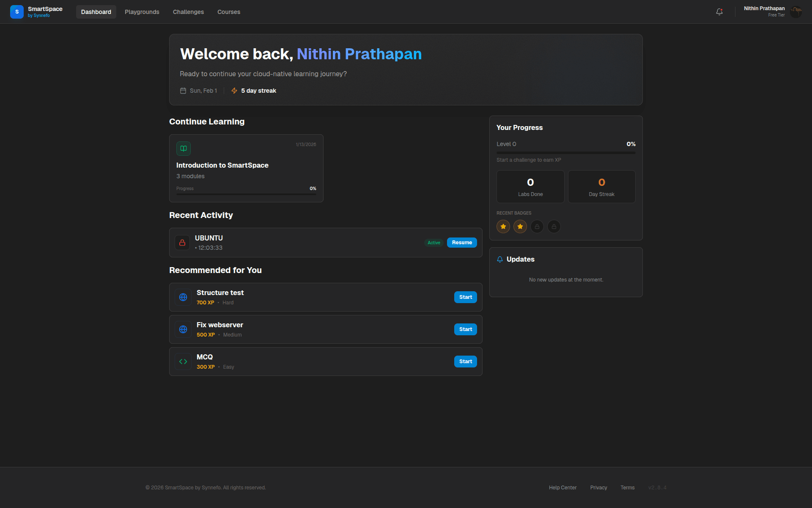Click the code brackets icon for MCQ
Image resolution: width=812 pixels, height=508 pixels.
[x=183, y=362]
